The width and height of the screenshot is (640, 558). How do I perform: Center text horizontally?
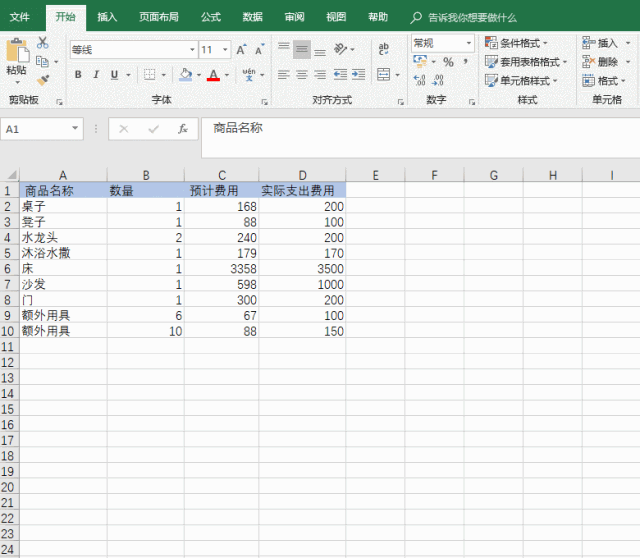pyautogui.click(x=302, y=75)
